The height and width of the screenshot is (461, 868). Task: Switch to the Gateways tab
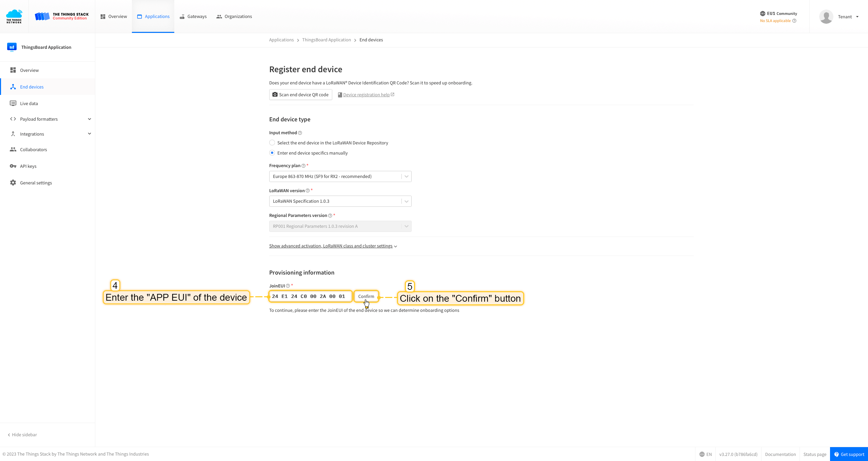(193, 16)
